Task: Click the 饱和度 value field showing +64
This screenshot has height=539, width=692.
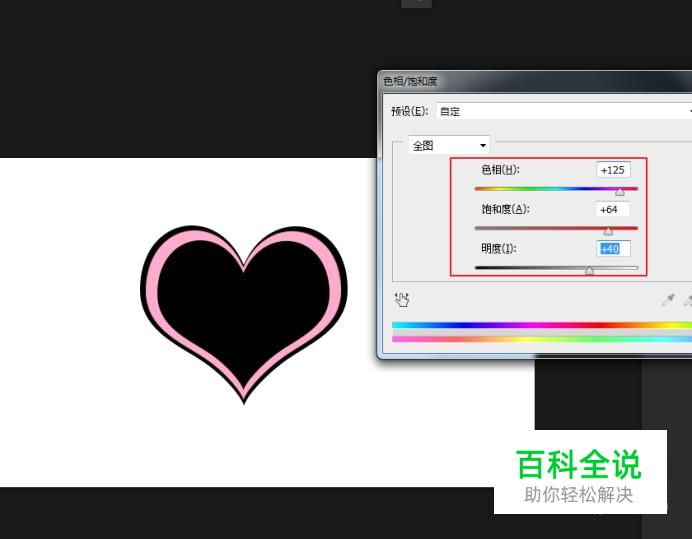Action: pos(612,209)
